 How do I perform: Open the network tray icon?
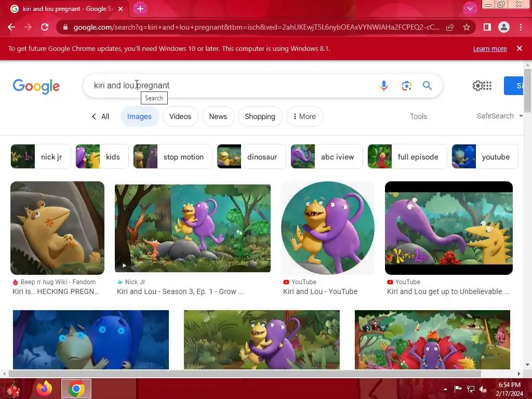[471, 389]
